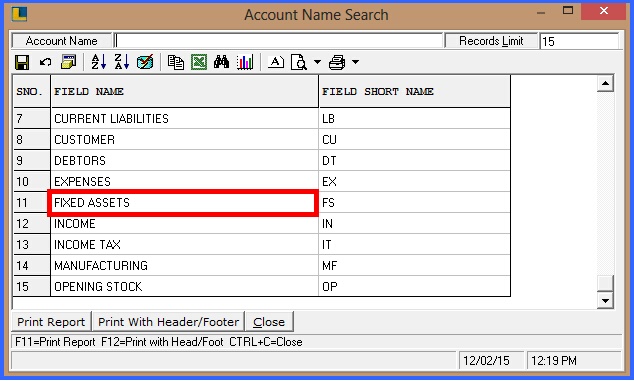Select the CURRENT LIABILITIES row
Viewport: 634px width, 381px height.
[262, 119]
